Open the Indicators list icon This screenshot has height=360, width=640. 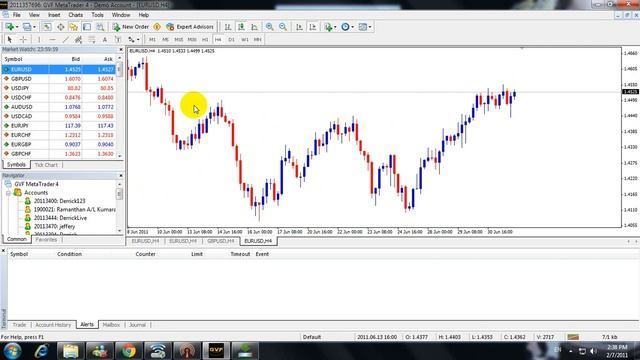click(328, 27)
